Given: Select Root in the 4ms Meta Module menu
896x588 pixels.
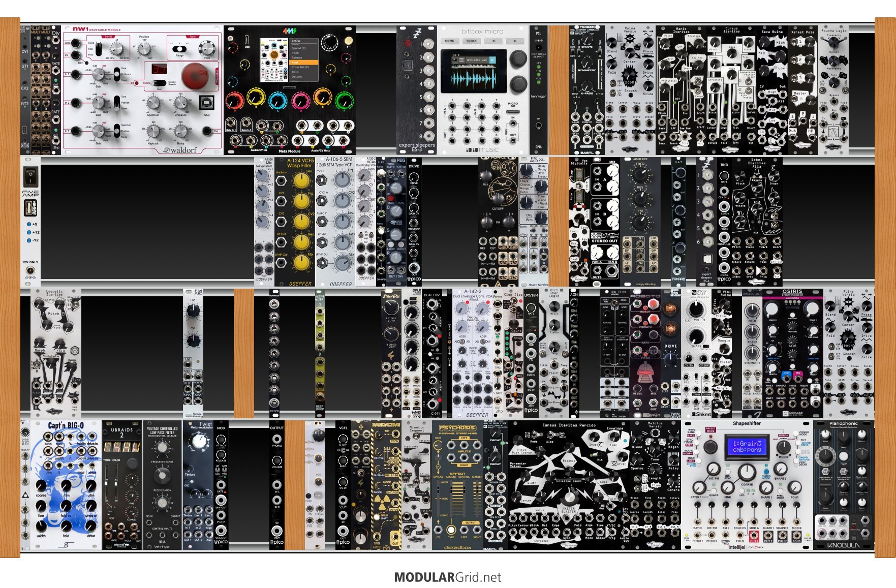Looking at the screenshot, I should [x=304, y=63].
